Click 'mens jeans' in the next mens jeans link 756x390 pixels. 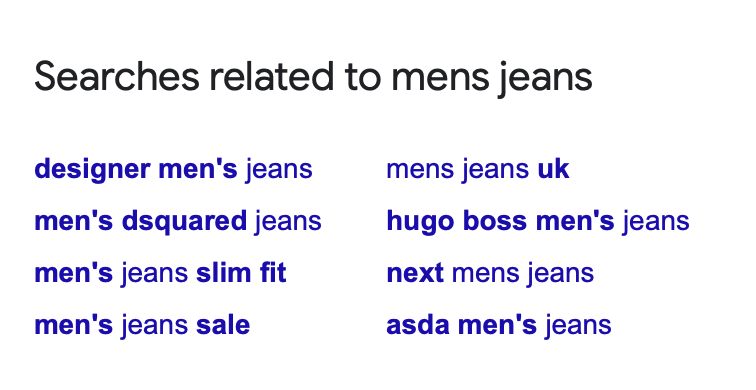[523, 274]
